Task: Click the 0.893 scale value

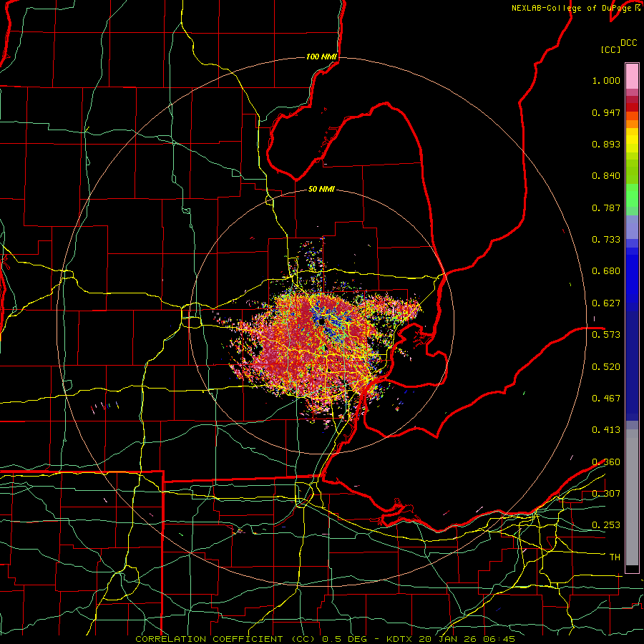Action: (606, 144)
